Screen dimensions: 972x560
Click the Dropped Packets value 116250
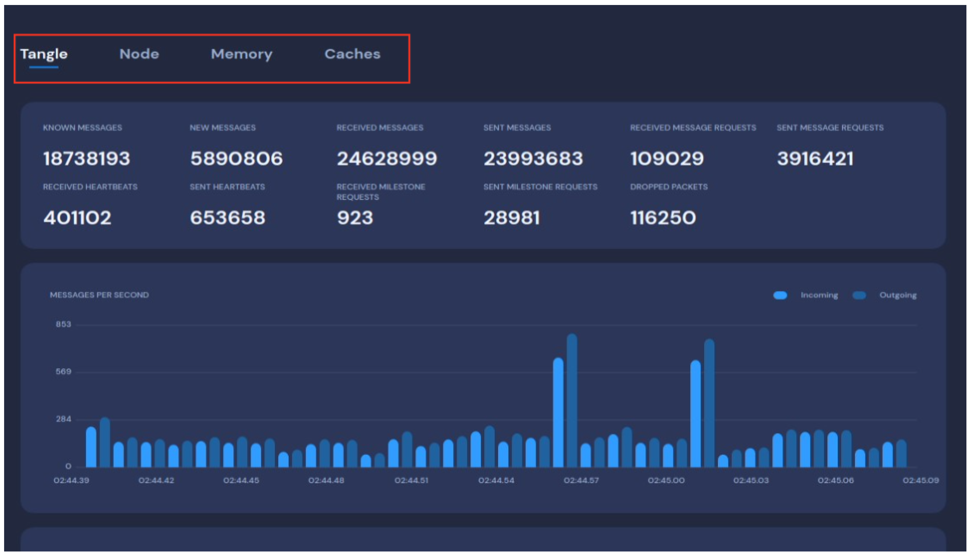click(x=663, y=218)
